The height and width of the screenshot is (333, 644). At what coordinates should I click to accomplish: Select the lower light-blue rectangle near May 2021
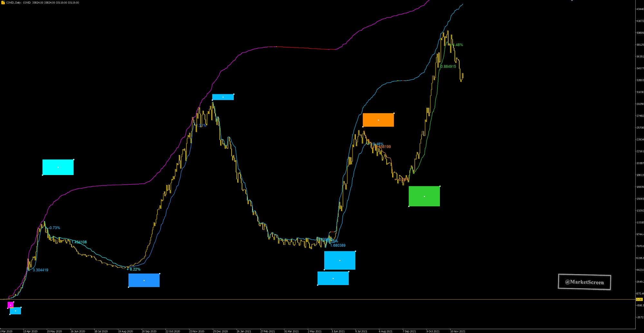coord(333,278)
